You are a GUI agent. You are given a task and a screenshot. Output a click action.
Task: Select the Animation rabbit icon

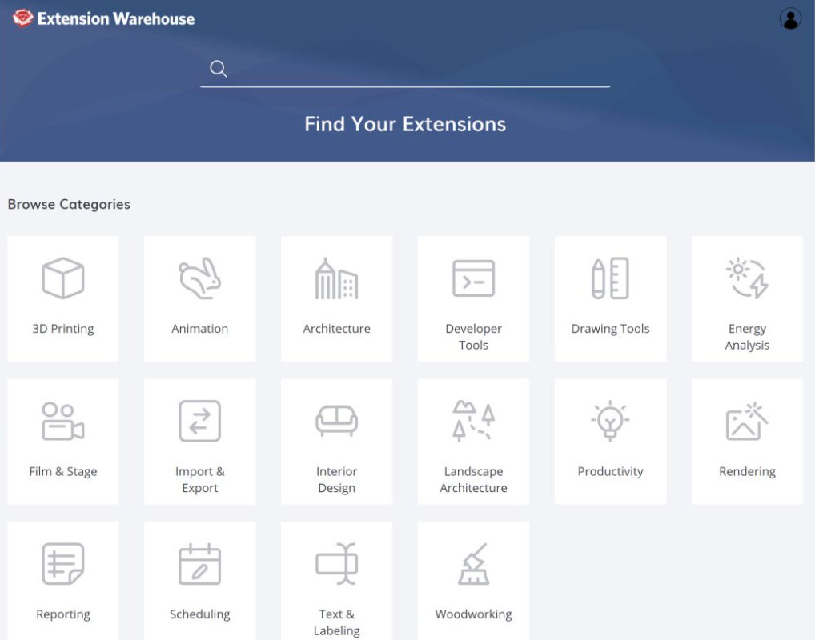tap(199, 278)
